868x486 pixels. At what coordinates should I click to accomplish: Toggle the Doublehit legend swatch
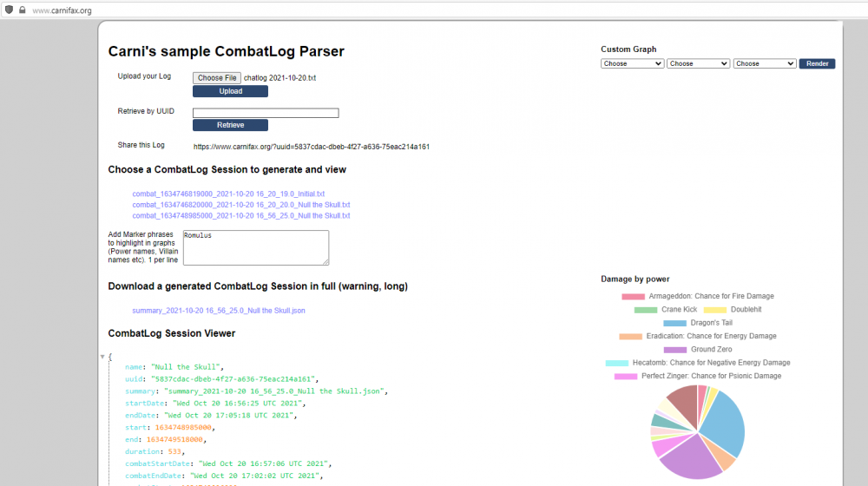(x=714, y=310)
